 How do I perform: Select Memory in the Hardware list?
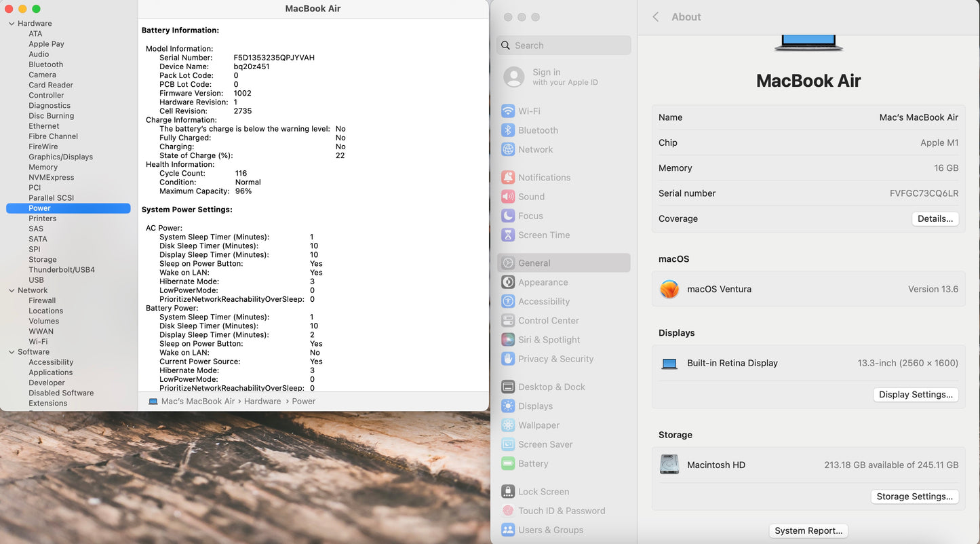click(x=43, y=168)
